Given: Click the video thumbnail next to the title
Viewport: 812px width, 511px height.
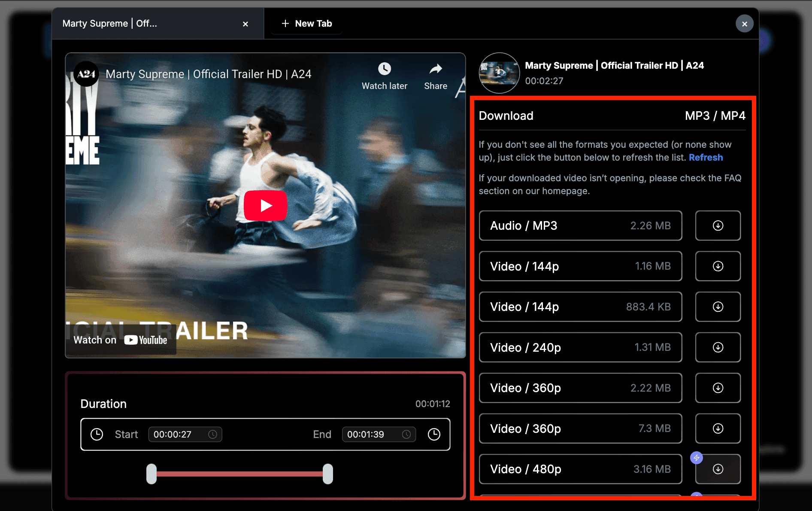Looking at the screenshot, I should tap(499, 73).
